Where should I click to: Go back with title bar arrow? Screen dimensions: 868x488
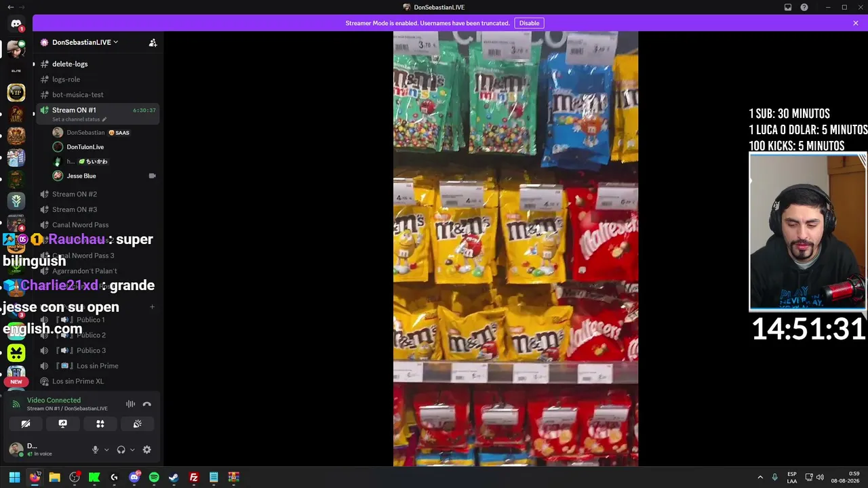[10, 7]
